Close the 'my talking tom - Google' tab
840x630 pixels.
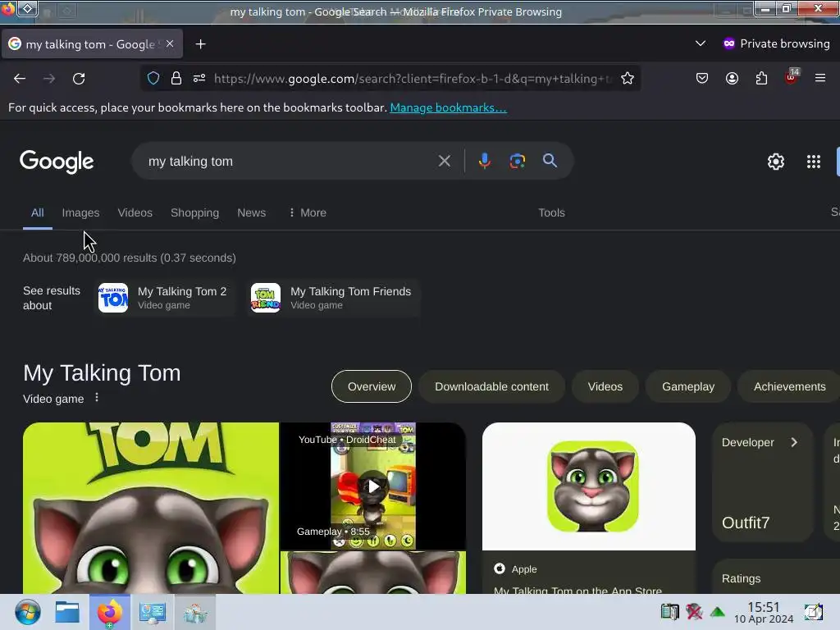pyautogui.click(x=170, y=44)
